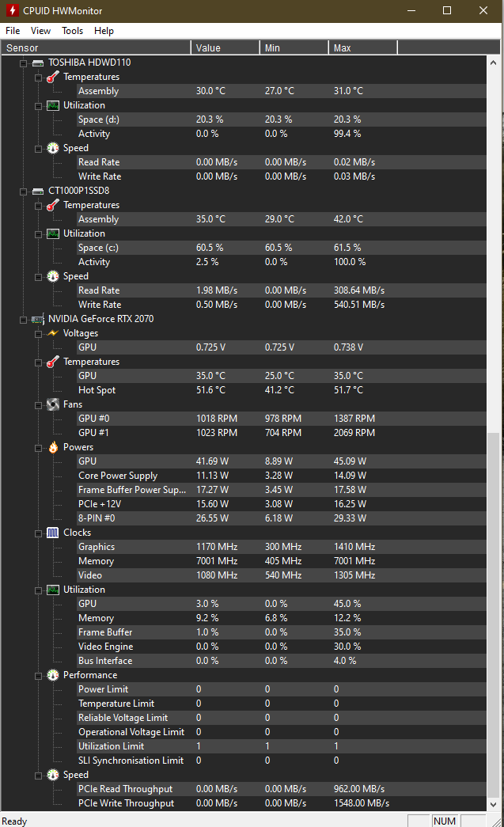Click the Clocks waveform icon

(x=53, y=533)
